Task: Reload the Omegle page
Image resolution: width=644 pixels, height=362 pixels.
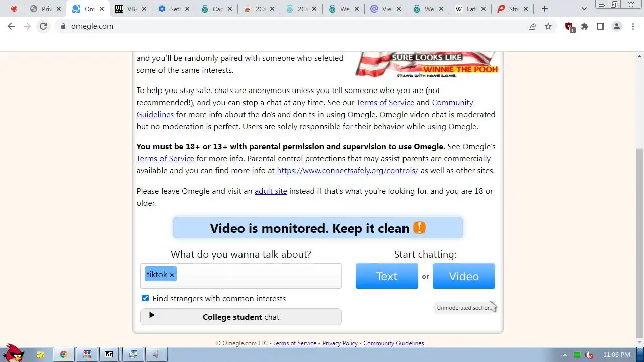Action: tap(43, 26)
